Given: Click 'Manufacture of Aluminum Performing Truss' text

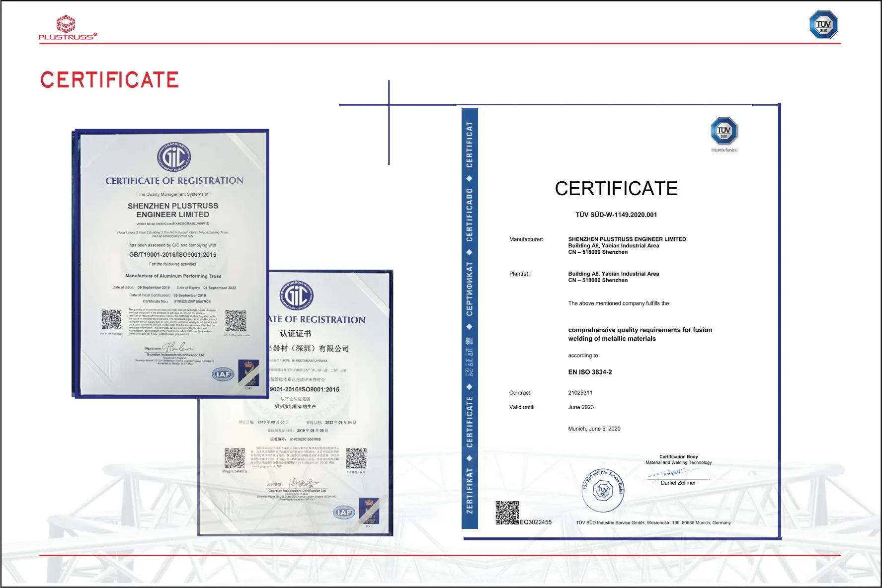Looking at the screenshot, I should click(x=173, y=276).
